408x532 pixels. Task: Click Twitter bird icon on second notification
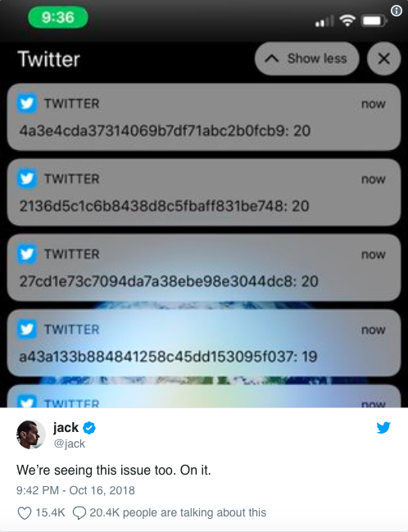click(x=27, y=179)
